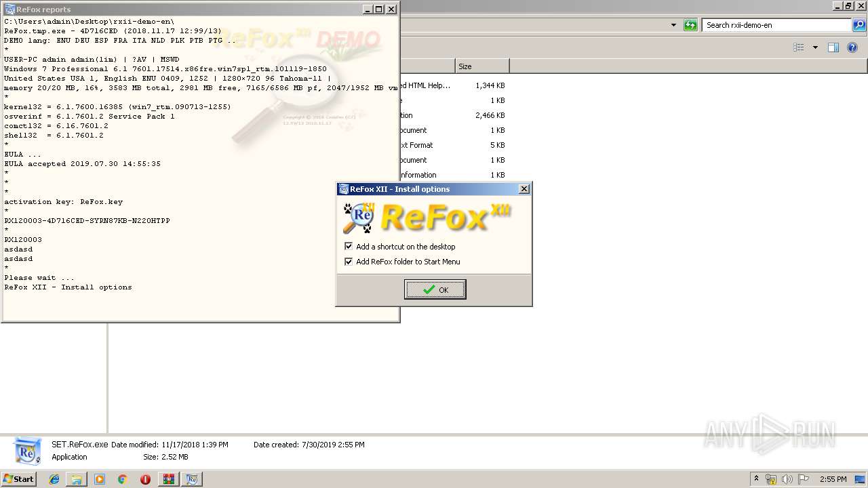Click the SET.ReFox.exe file name in details pane
The width and height of the screenshot is (868, 488).
point(80,445)
